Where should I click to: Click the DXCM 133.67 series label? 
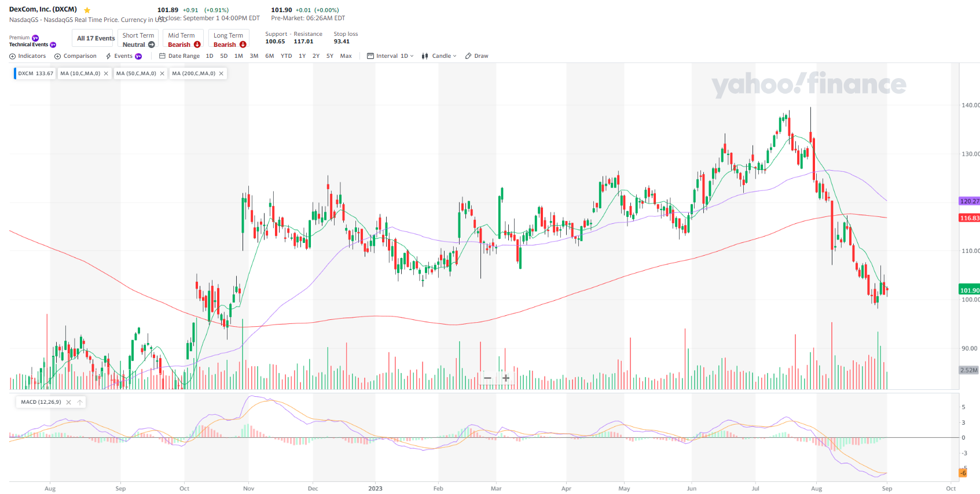tap(35, 73)
